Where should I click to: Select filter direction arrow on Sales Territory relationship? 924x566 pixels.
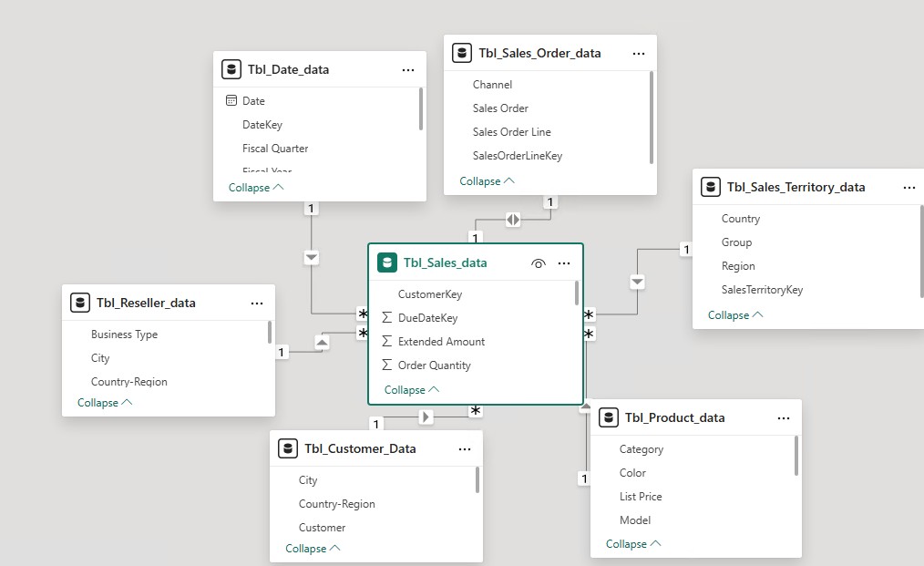point(637,282)
